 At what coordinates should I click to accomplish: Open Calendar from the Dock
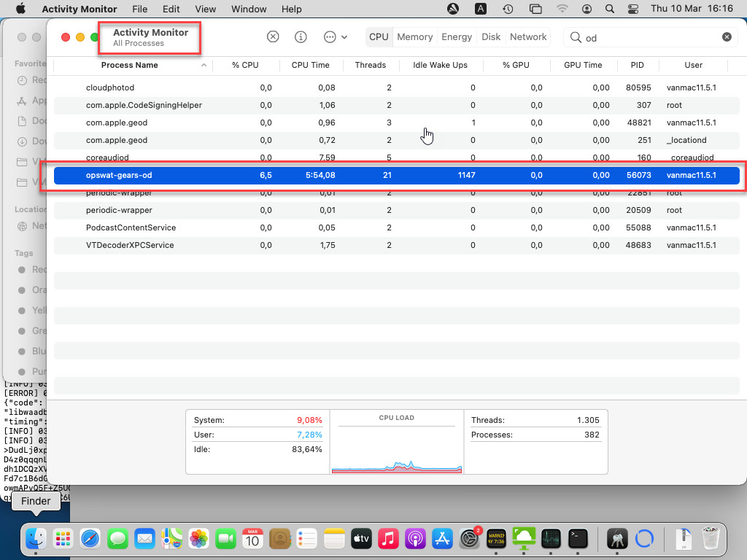[x=252, y=539]
